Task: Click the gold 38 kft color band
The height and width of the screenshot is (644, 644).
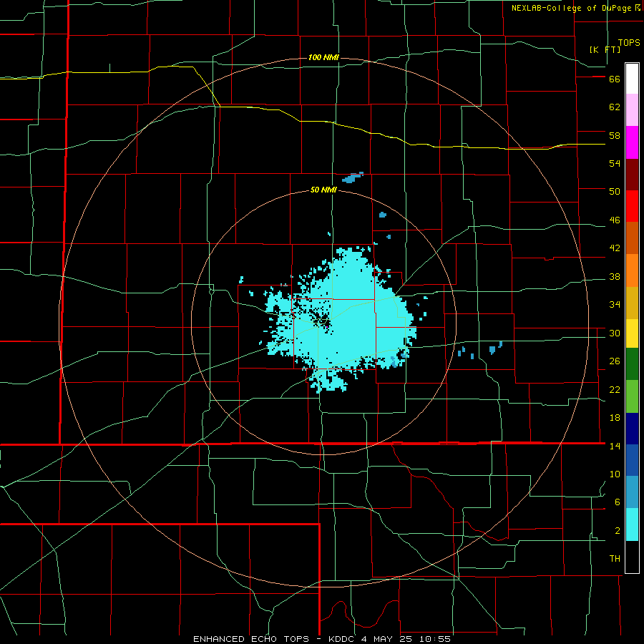Action: pyautogui.click(x=632, y=303)
